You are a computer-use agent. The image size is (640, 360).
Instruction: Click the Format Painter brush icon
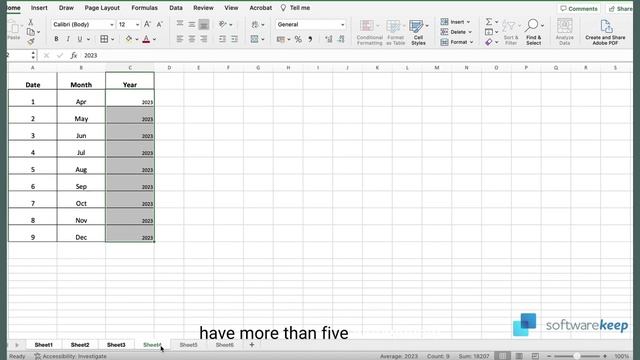pos(31,41)
